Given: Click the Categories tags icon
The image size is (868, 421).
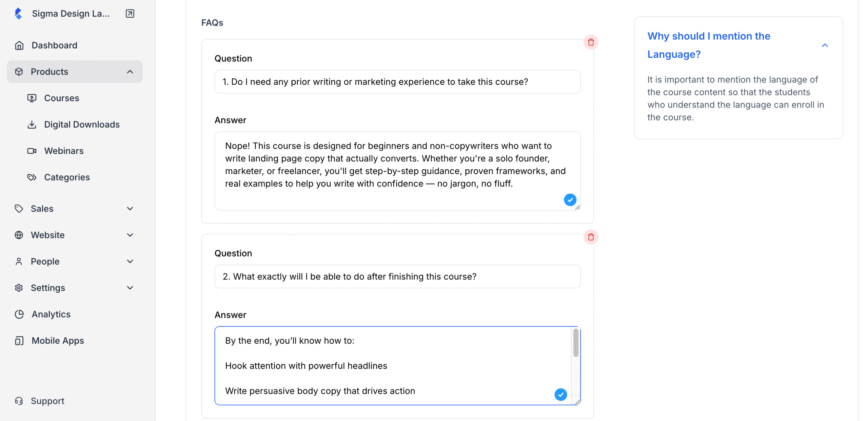Looking at the screenshot, I should 32,177.
